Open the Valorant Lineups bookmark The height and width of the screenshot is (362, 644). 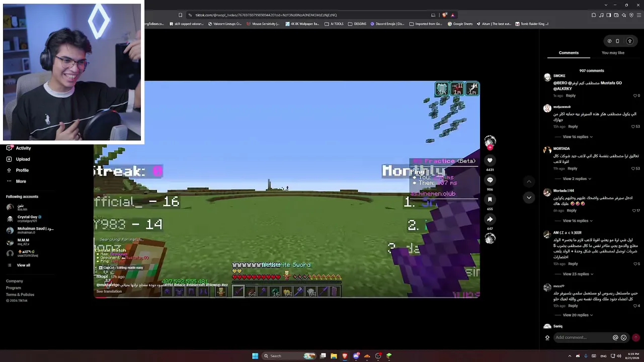pyautogui.click(x=225, y=24)
